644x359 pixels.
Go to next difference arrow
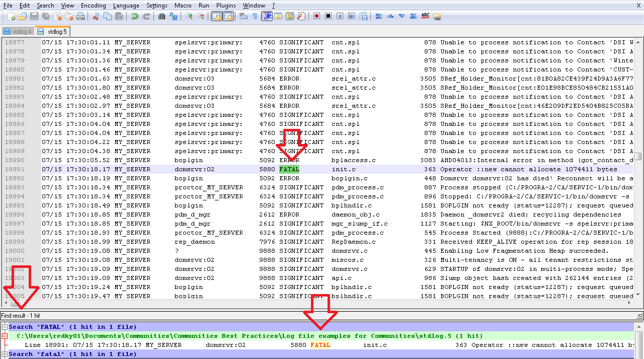(402, 16)
